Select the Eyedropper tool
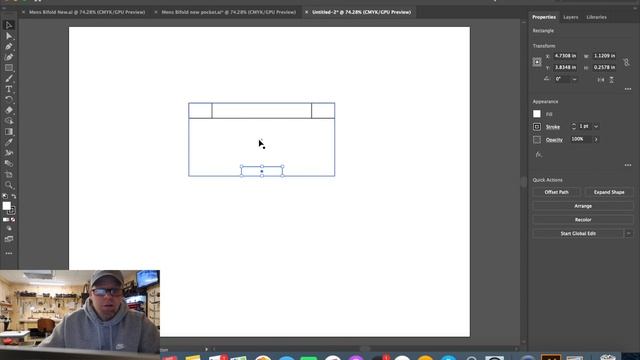 pyautogui.click(x=9, y=142)
